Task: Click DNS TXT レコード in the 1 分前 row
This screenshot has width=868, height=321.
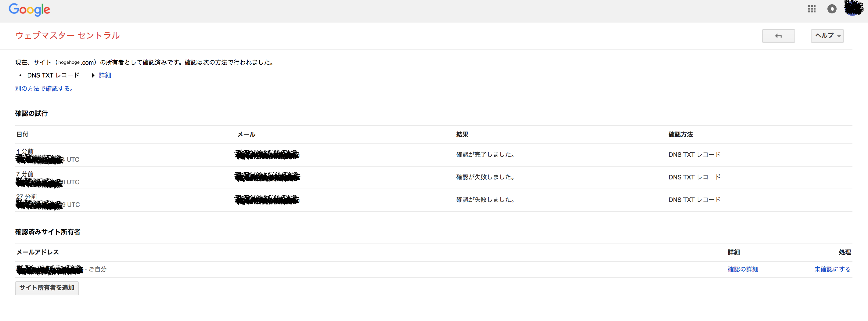Action: pos(694,155)
